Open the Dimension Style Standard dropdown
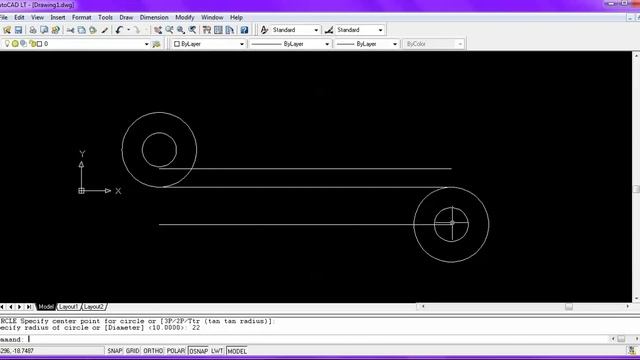This screenshot has height=360, width=640. tap(380, 30)
